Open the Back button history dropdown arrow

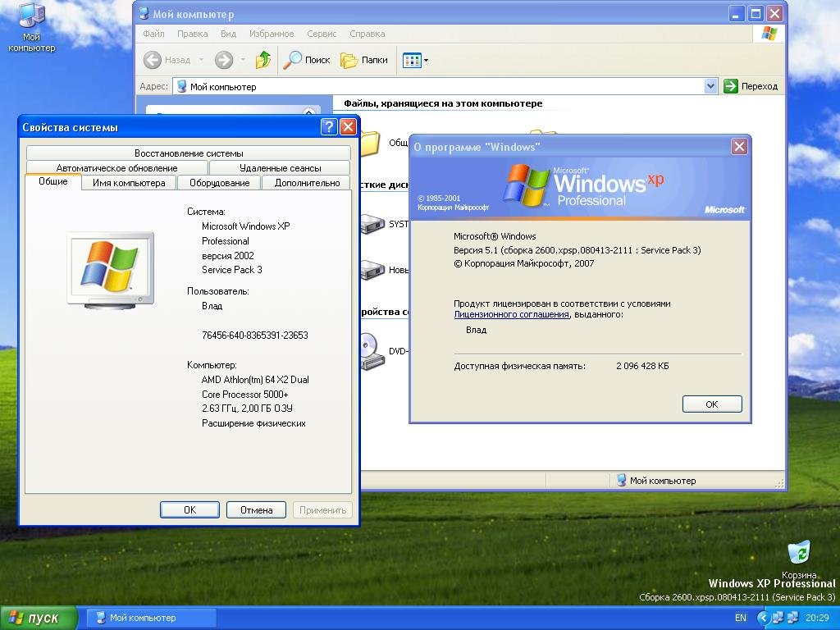tap(200, 60)
